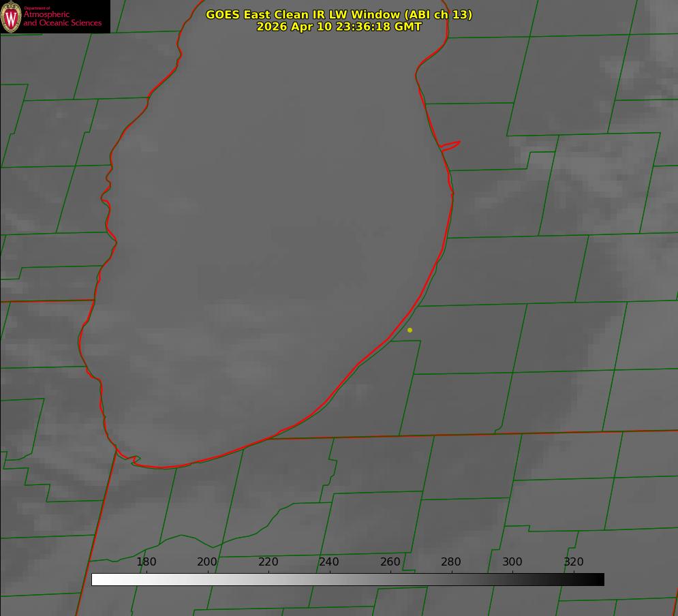Click the 280 temperature scale label

451,561
